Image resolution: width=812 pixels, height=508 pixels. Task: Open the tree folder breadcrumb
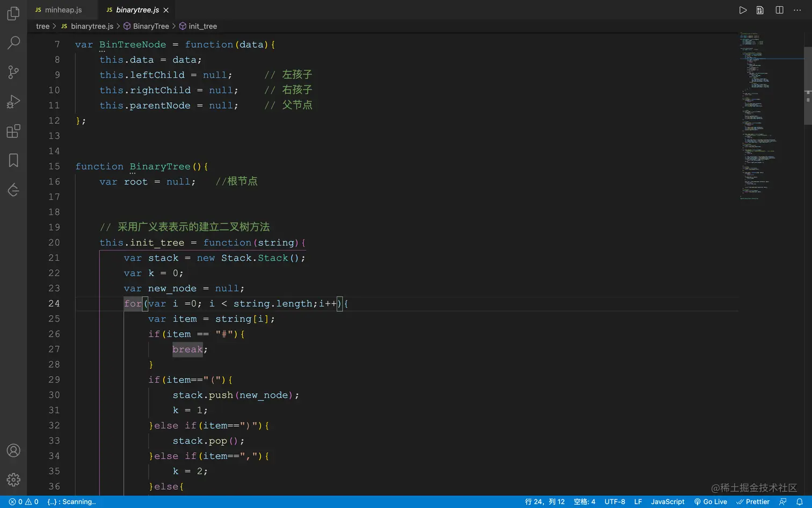42,26
